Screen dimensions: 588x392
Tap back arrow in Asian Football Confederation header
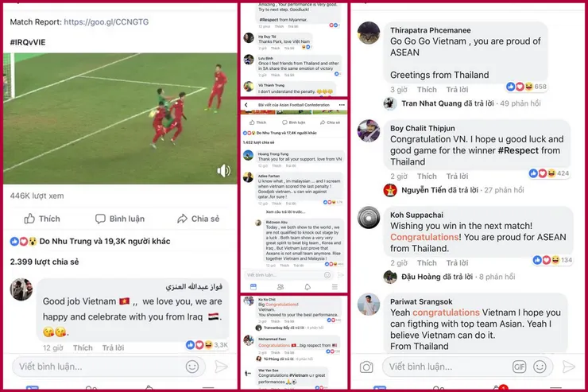click(x=246, y=105)
